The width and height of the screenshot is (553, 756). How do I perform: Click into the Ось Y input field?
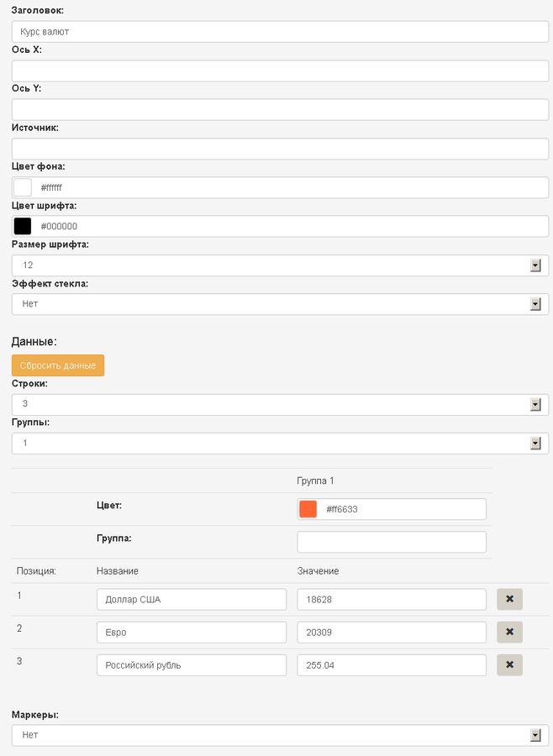tap(281, 109)
